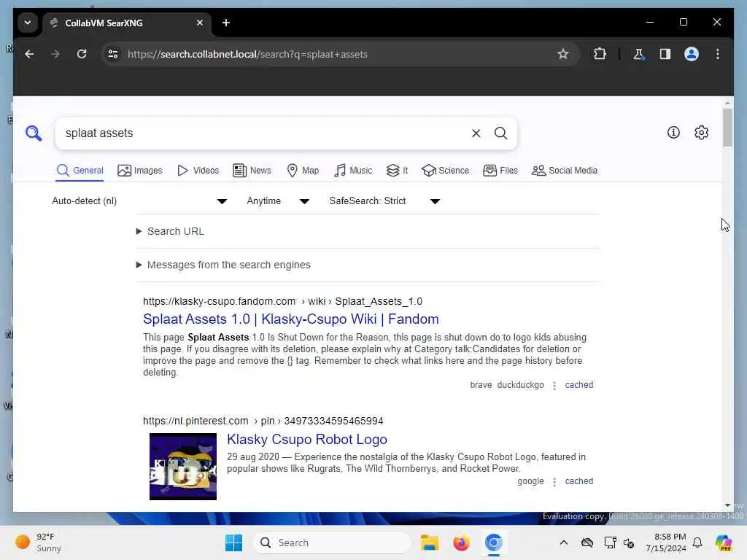747x560 pixels.
Task: Go back with browser back arrow
Action: pyautogui.click(x=29, y=54)
